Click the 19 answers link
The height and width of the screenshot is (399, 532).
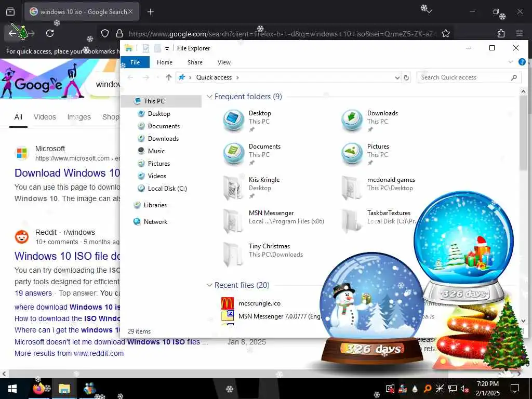coord(33,293)
